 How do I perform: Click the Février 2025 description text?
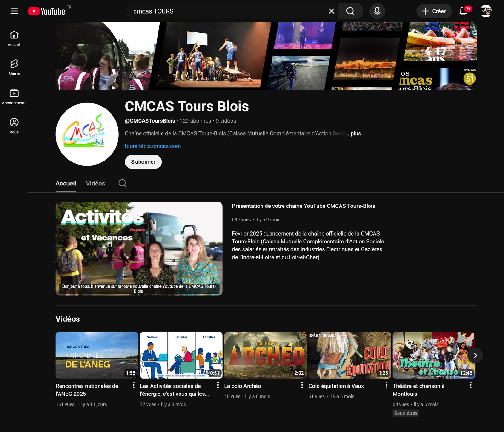(x=308, y=245)
